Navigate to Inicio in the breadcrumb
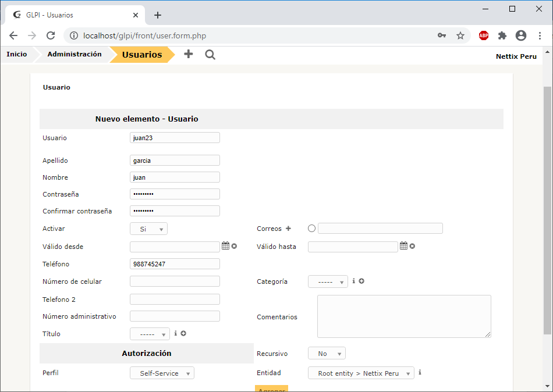This screenshot has height=392, width=553. coord(17,54)
